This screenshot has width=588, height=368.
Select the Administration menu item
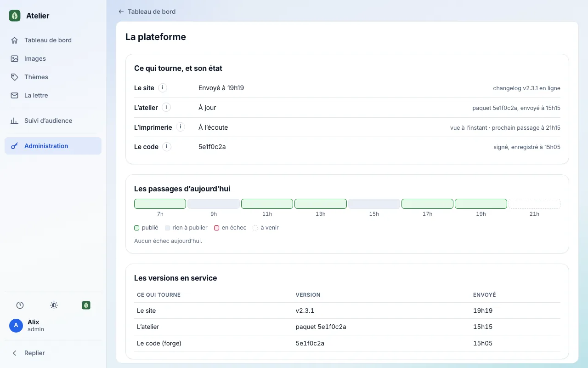[x=53, y=146]
